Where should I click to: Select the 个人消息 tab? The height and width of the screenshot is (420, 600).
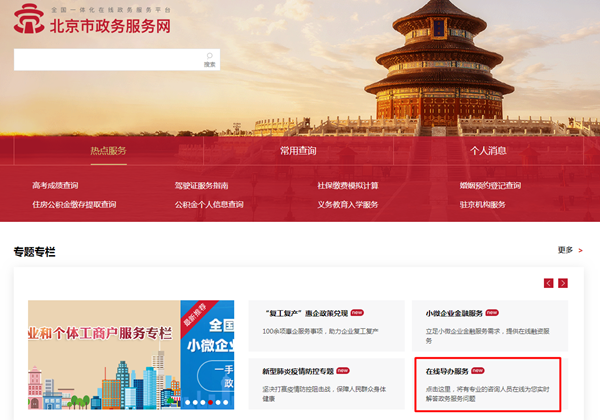(488, 151)
